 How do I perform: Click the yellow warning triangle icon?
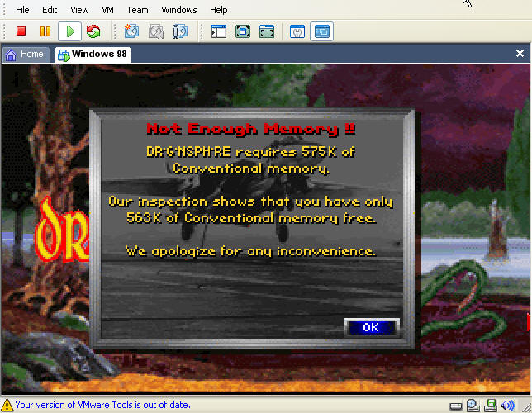[x=7, y=406]
